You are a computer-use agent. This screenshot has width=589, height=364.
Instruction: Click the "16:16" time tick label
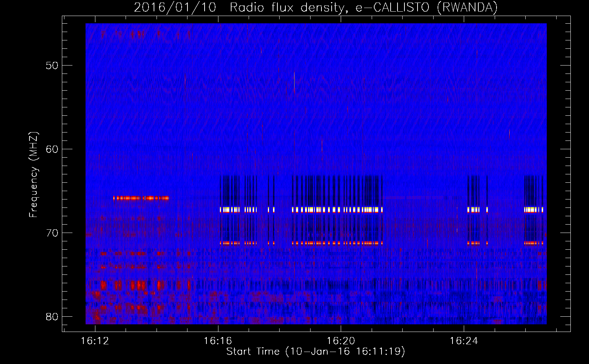click(218, 341)
